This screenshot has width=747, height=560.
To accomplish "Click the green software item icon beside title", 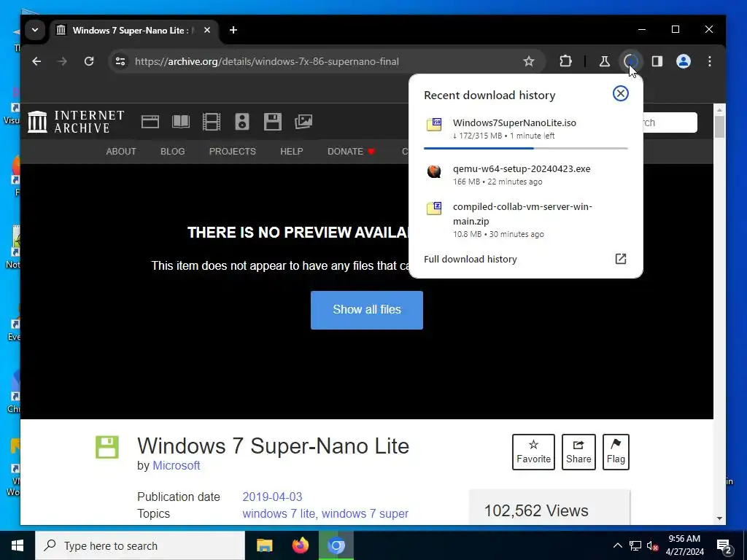I will [107, 447].
